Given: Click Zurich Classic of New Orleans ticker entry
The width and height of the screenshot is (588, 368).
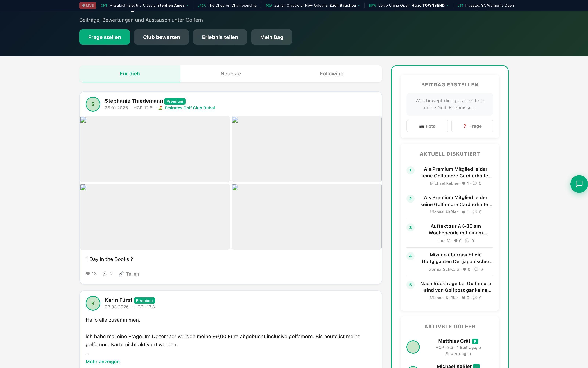Looking at the screenshot, I should coord(301,5).
